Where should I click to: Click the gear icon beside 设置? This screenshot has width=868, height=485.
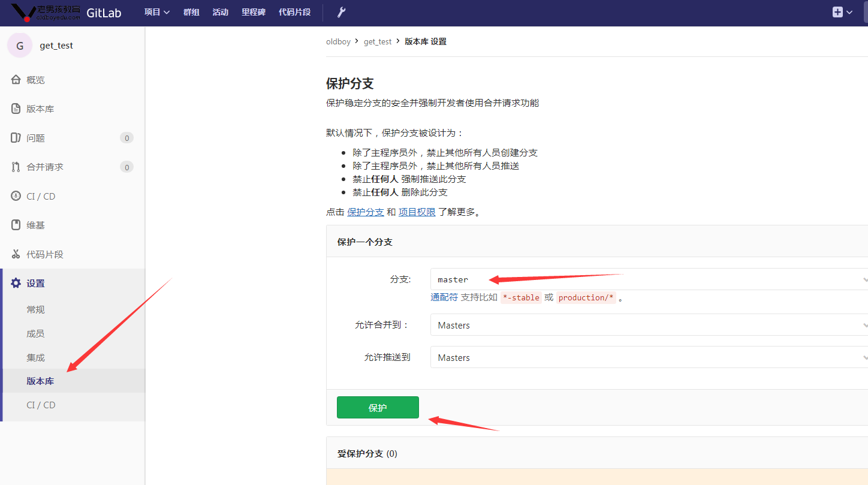[x=16, y=283]
